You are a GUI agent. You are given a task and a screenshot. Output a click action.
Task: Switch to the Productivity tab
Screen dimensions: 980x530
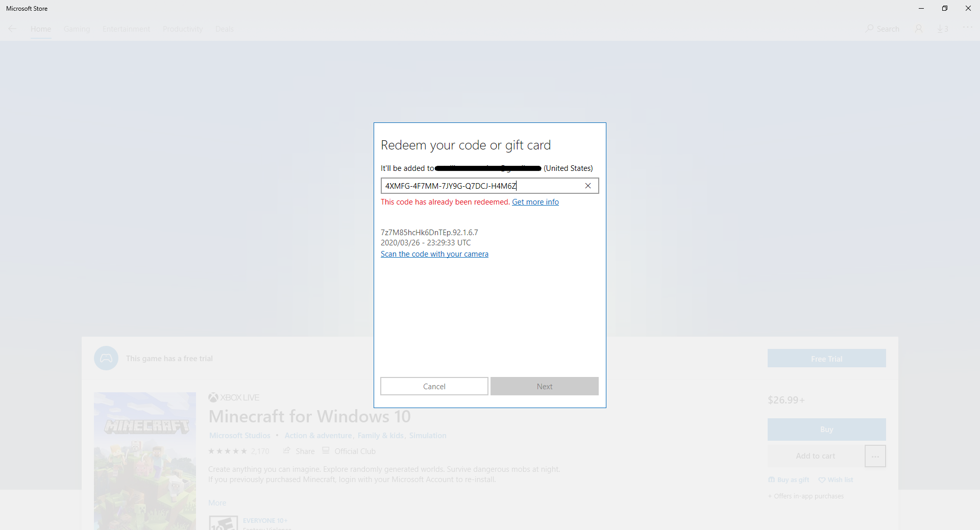pyautogui.click(x=183, y=29)
